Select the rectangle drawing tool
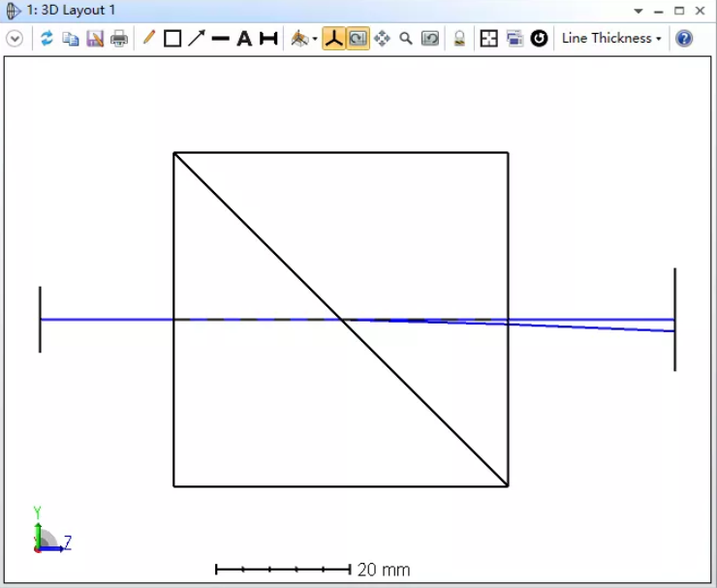717x588 pixels. pos(172,39)
